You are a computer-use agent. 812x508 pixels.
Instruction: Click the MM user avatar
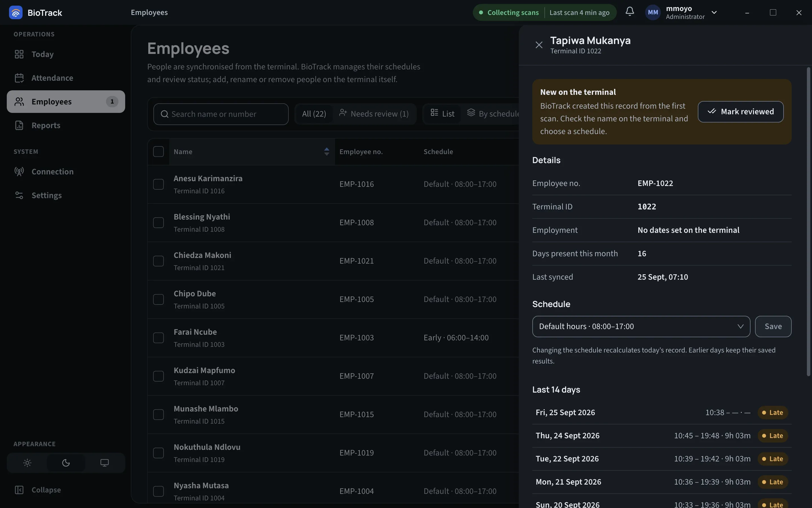(x=653, y=12)
